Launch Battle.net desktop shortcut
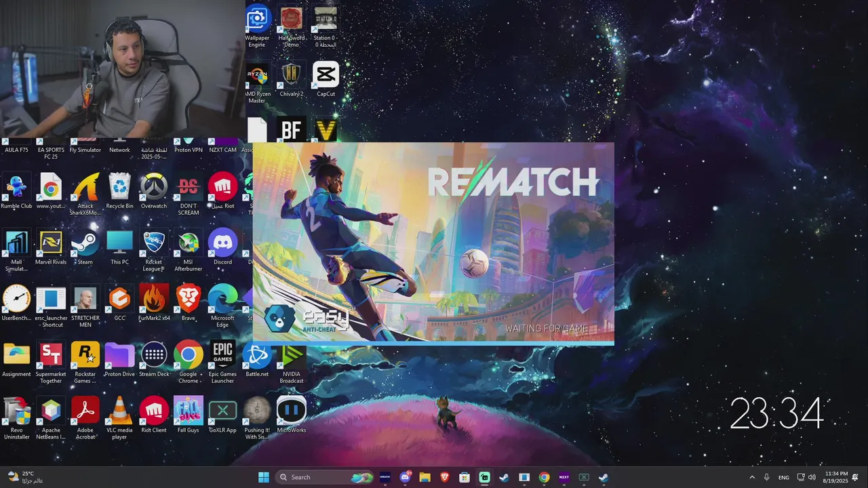The height and width of the screenshot is (488, 868). tap(257, 360)
